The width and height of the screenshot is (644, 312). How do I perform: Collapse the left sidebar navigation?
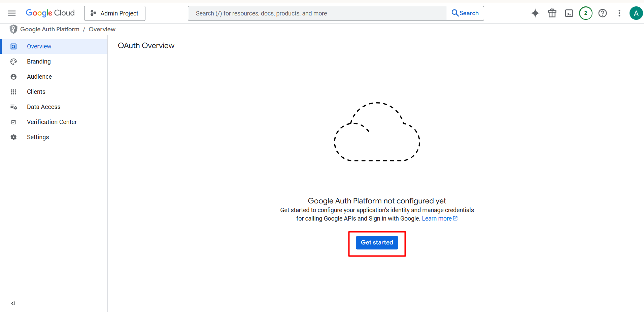click(x=13, y=303)
